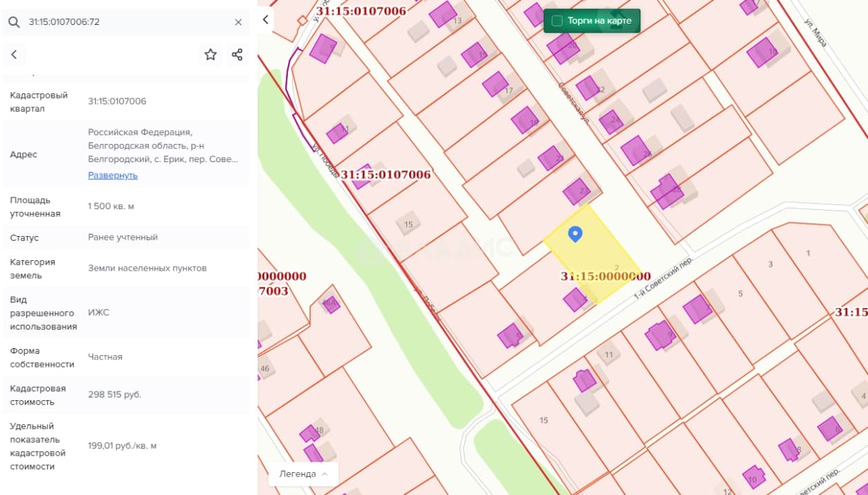This screenshot has height=495, width=868.
Task: Click the blue location pin on parcel
Action: (x=575, y=235)
